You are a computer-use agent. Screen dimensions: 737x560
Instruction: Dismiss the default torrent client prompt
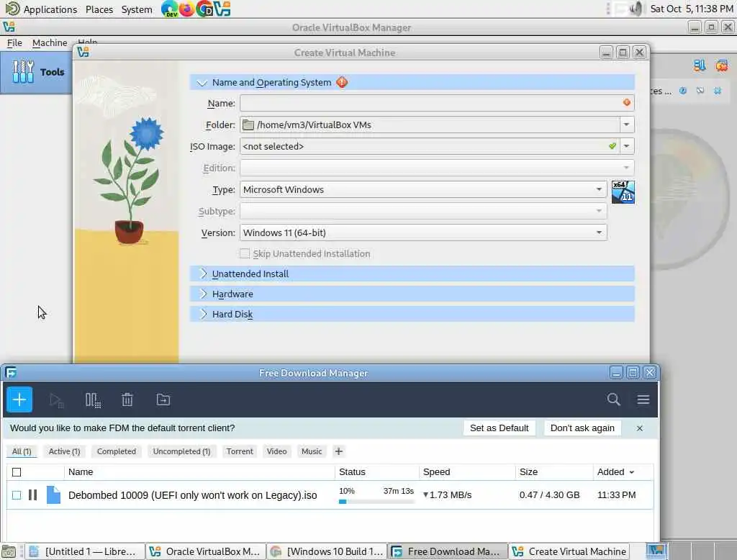(x=639, y=428)
